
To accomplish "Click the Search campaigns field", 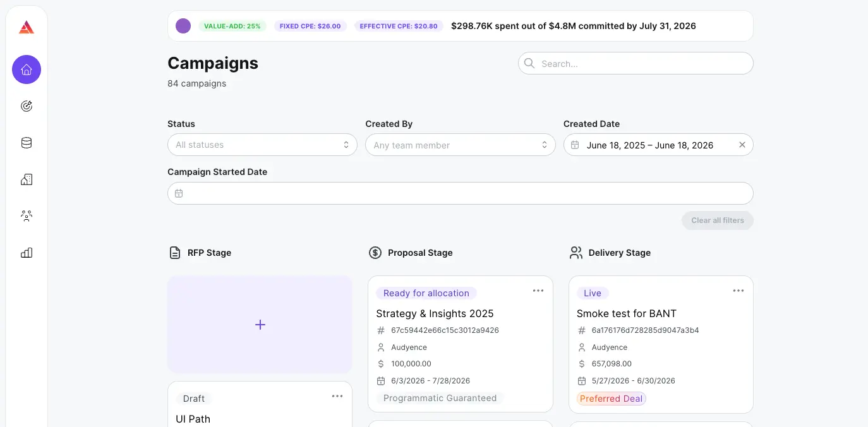I will (x=636, y=63).
